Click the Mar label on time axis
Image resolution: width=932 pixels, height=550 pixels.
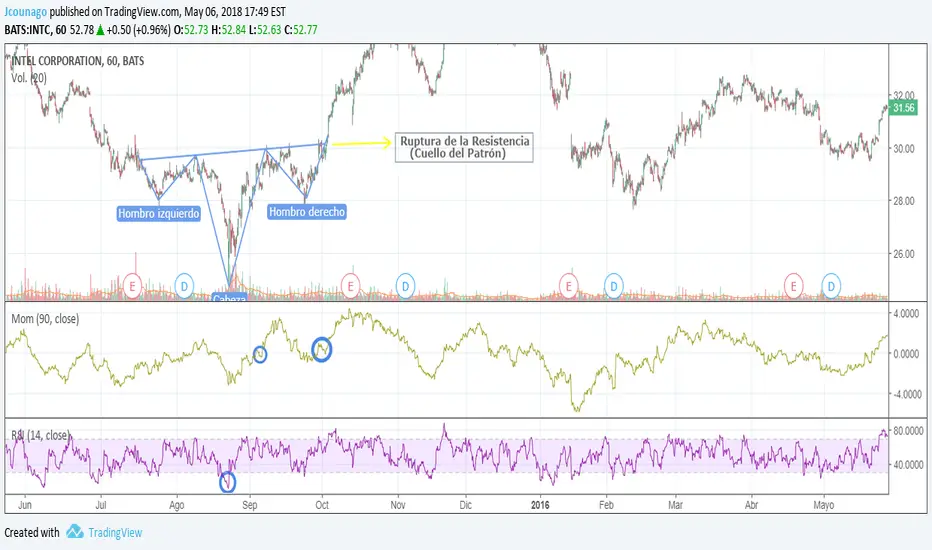(675, 505)
